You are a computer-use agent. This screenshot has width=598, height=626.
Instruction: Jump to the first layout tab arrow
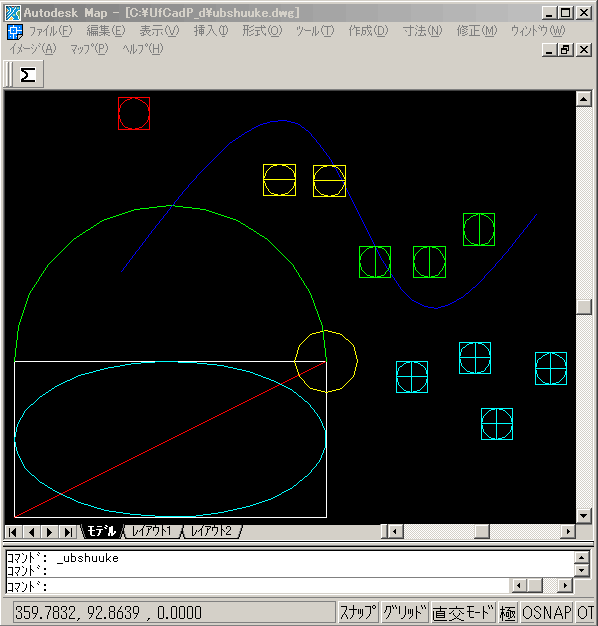[x=13, y=532]
